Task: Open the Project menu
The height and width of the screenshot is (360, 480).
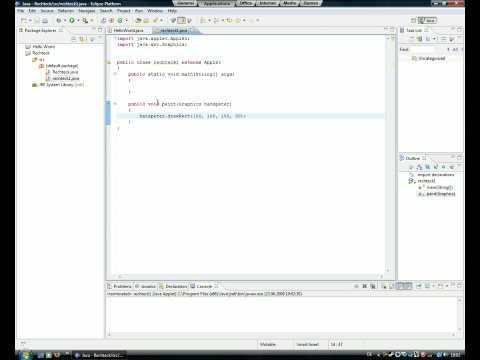Action: (124, 11)
